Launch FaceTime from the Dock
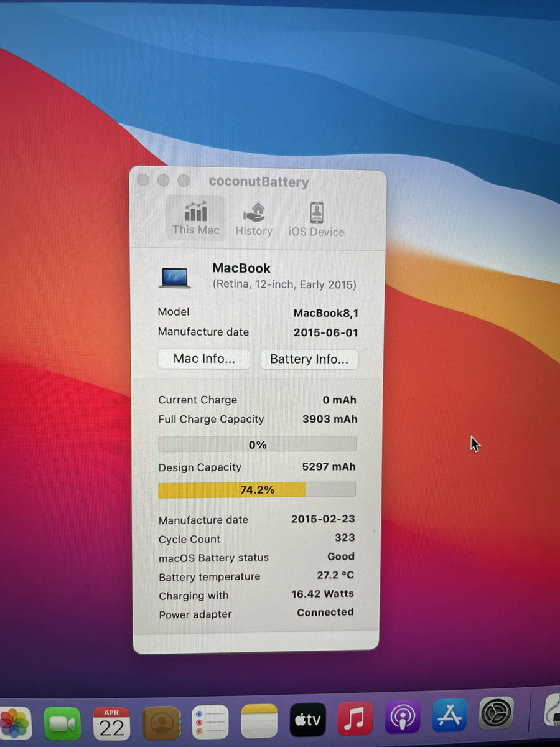Viewport: 560px width, 747px height. click(62, 724)
